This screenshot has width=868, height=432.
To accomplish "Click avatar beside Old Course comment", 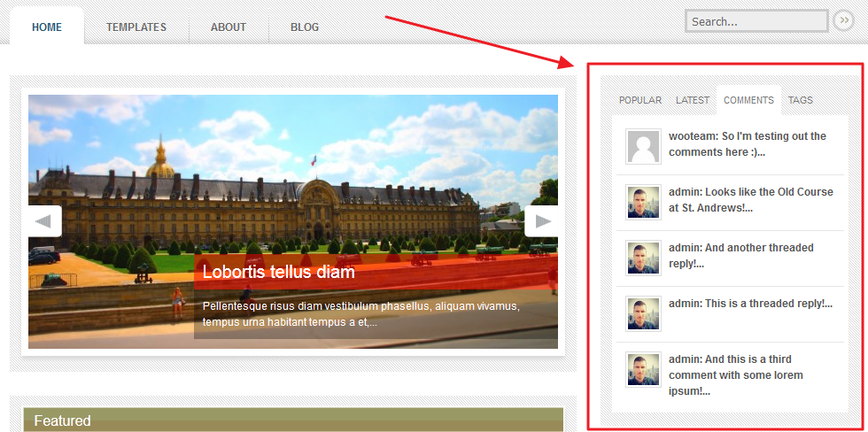I will [643, 202].
